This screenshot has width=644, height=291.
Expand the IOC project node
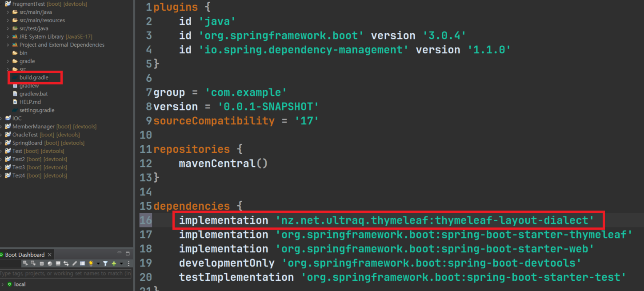(2, 118)
